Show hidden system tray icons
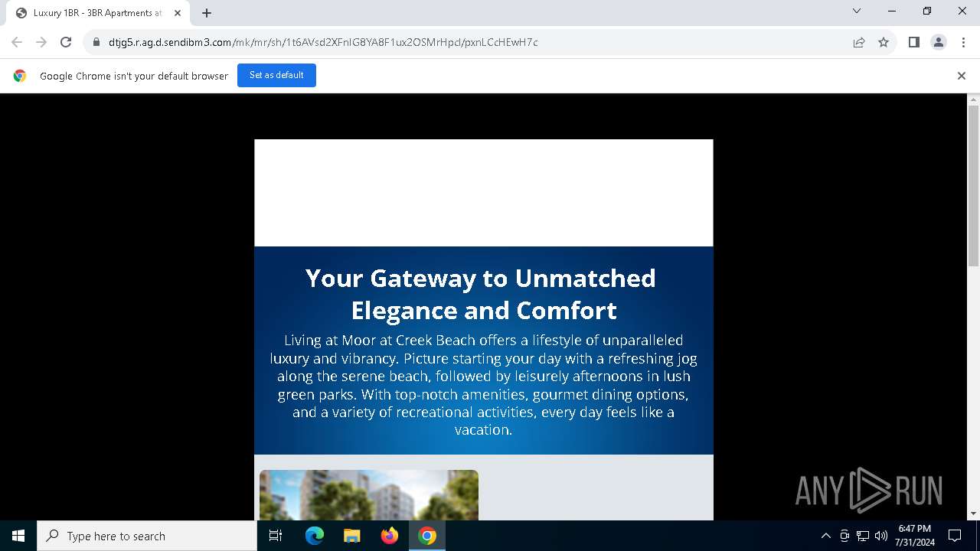Screen dimensions: 980x551 pyautogui.click(x=825, y=536)
